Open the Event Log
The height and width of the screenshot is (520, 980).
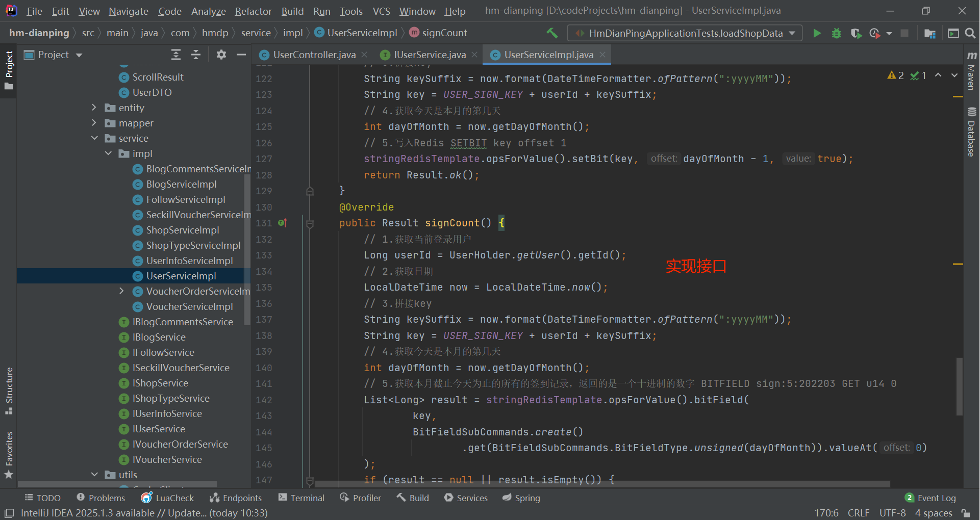pos(931,498)
